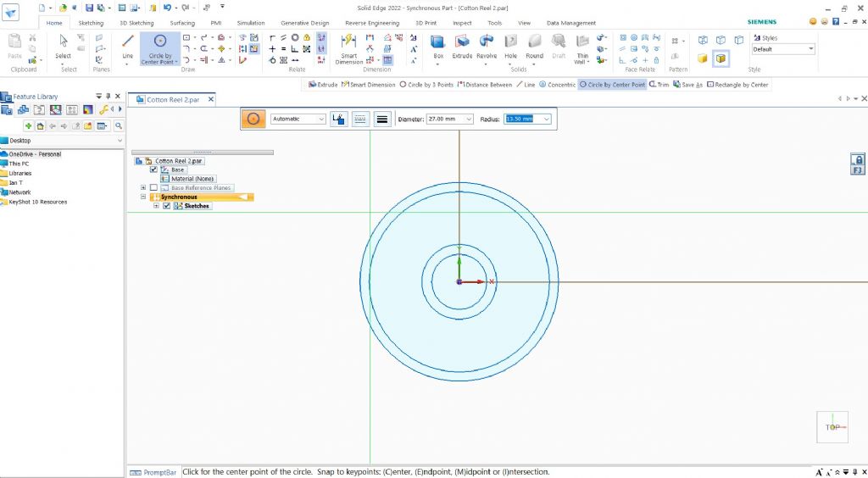868x478 pixels.
Task: Pin the Feature Library panel
Action: pyautogui.click(x=108, y=97)
